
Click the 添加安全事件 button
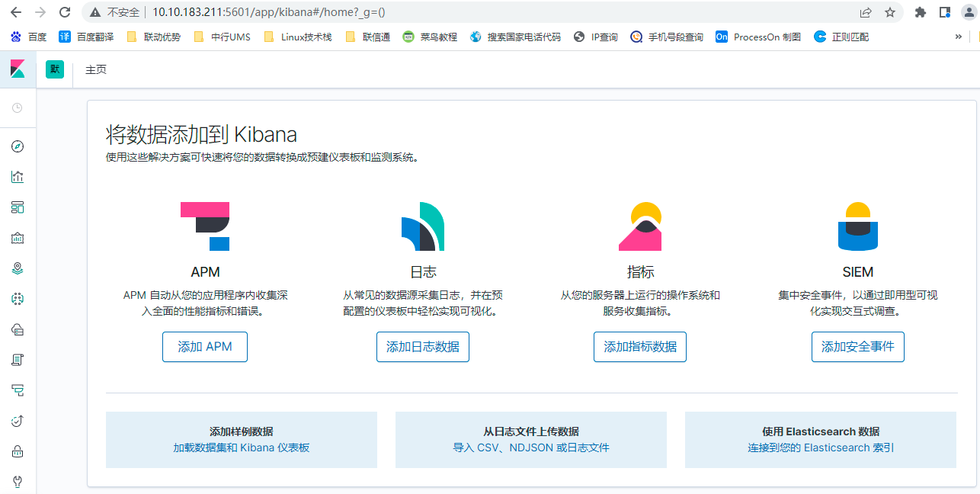(858, 347)
